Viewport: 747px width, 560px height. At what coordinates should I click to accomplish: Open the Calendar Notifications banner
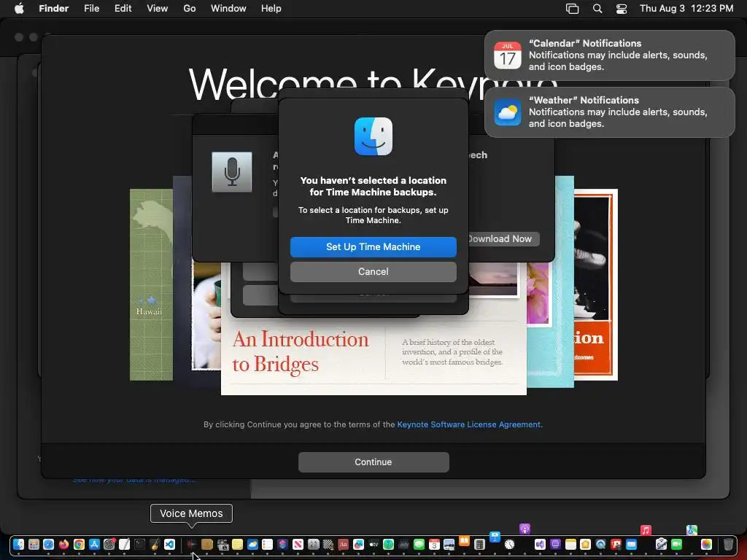click(x=609, y=55)
